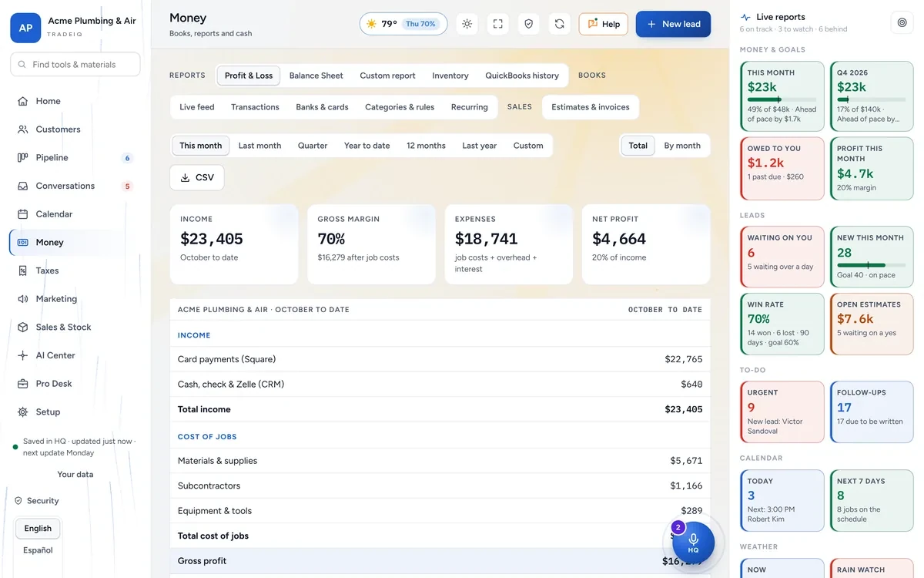
Task: Switch language to Español
Action: [x=38, y=550]
